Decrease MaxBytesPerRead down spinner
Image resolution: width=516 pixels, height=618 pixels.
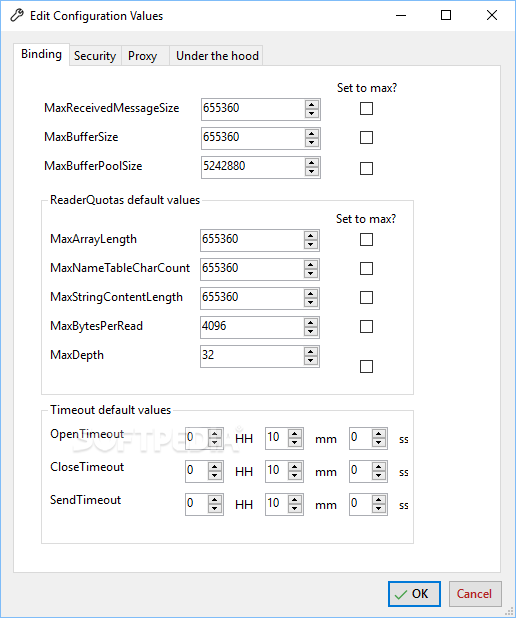311,331
